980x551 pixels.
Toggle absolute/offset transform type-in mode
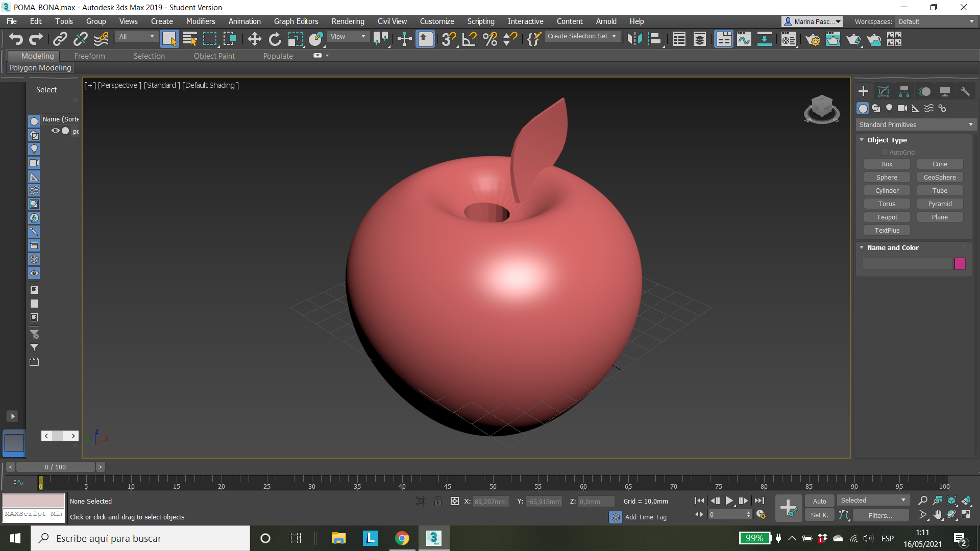(454, 501)
